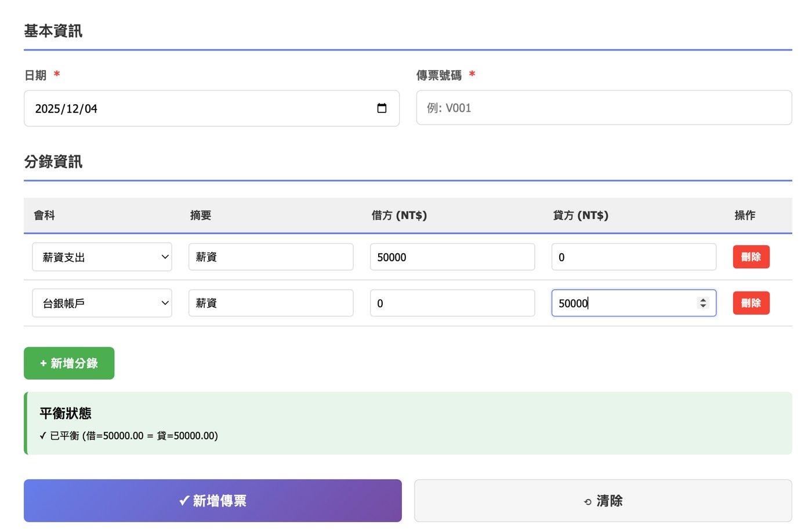The height and width of the screenshot is (532, 812).
Task: Click the stepper down arrow on 貸方 50000 field
Action: [703, 307]
